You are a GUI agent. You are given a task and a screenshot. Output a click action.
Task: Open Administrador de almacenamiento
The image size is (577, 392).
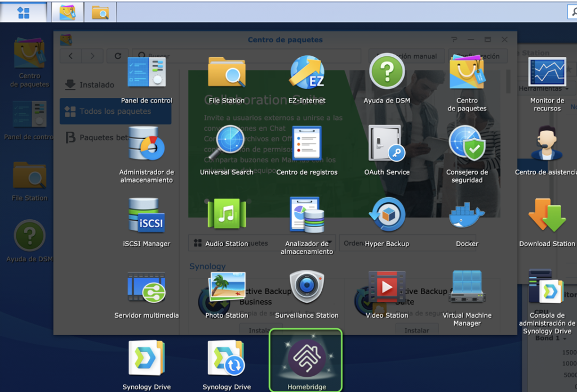coord(147,144)
